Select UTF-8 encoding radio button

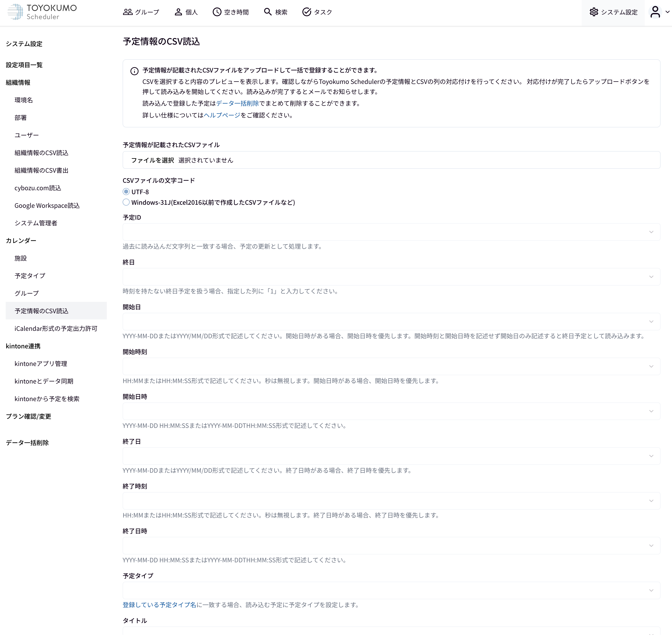pos(126,191)
